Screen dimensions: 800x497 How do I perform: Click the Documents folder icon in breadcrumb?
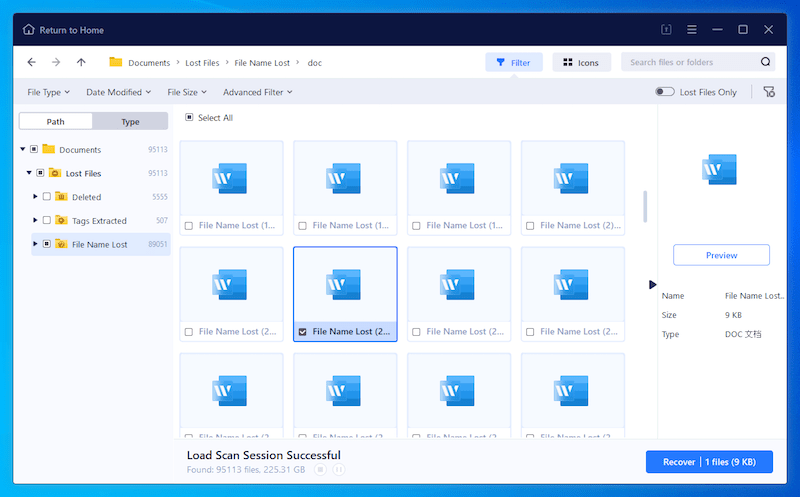[x=116, y=62]
